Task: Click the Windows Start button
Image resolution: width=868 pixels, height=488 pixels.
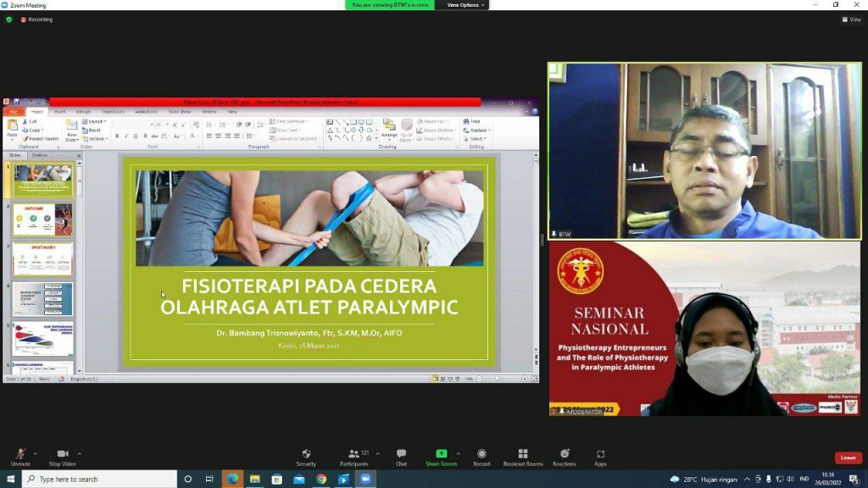Action: (x=9, y=479)
